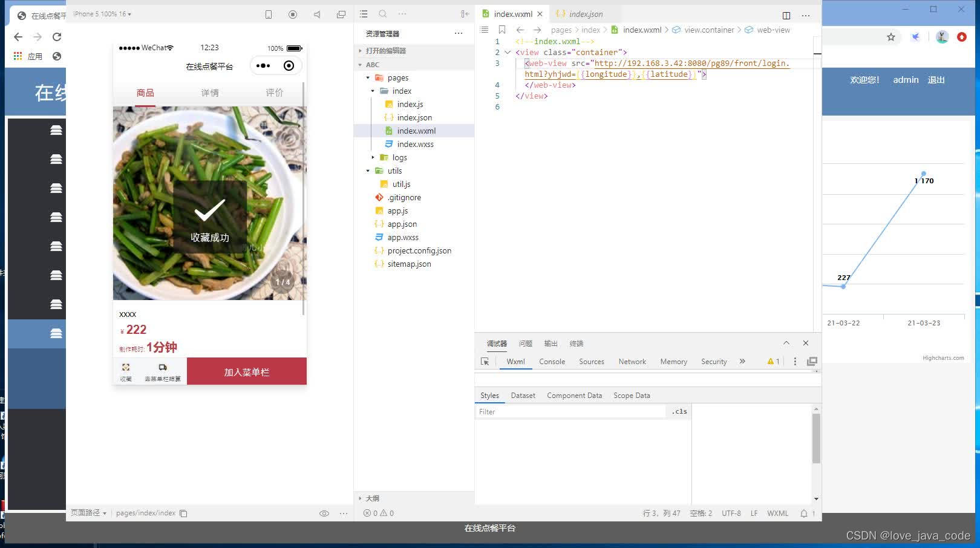
Task: Open the 页面路径 dropdown
Action: 88,513
